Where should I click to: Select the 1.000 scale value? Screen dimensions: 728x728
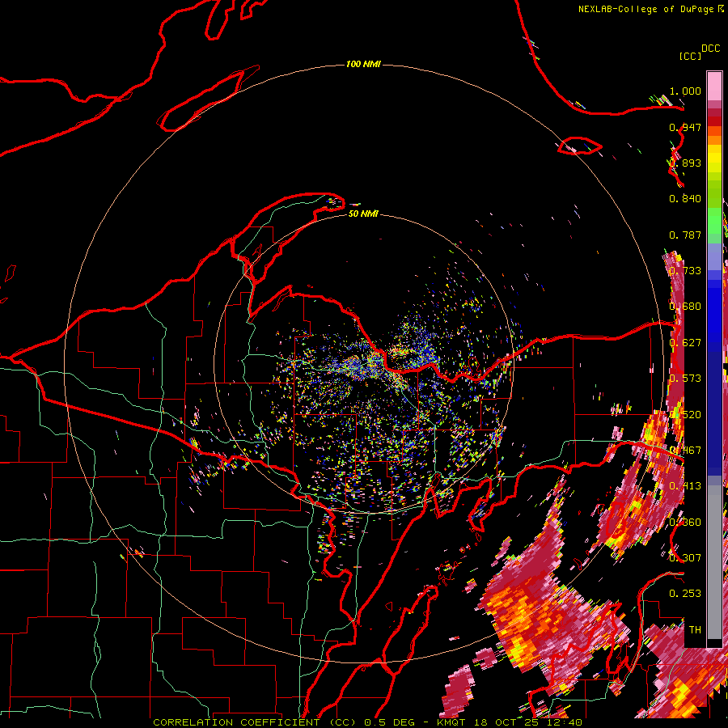685,91
